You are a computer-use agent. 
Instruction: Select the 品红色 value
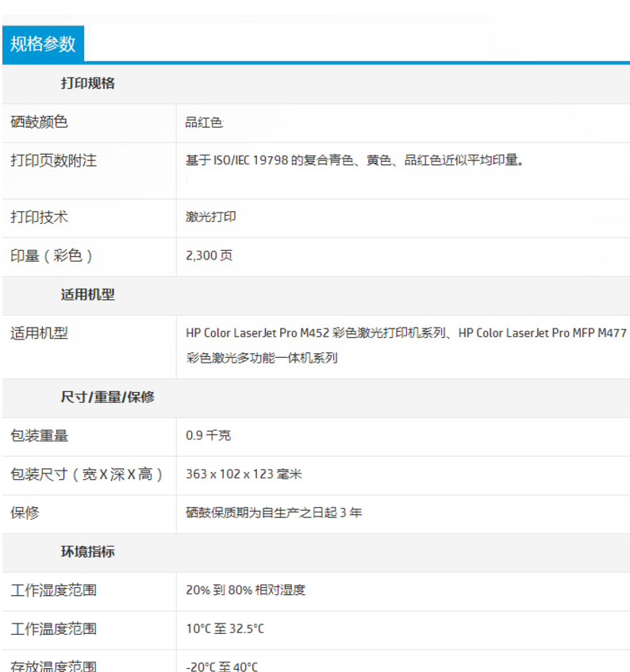click(x=204, y=122)
